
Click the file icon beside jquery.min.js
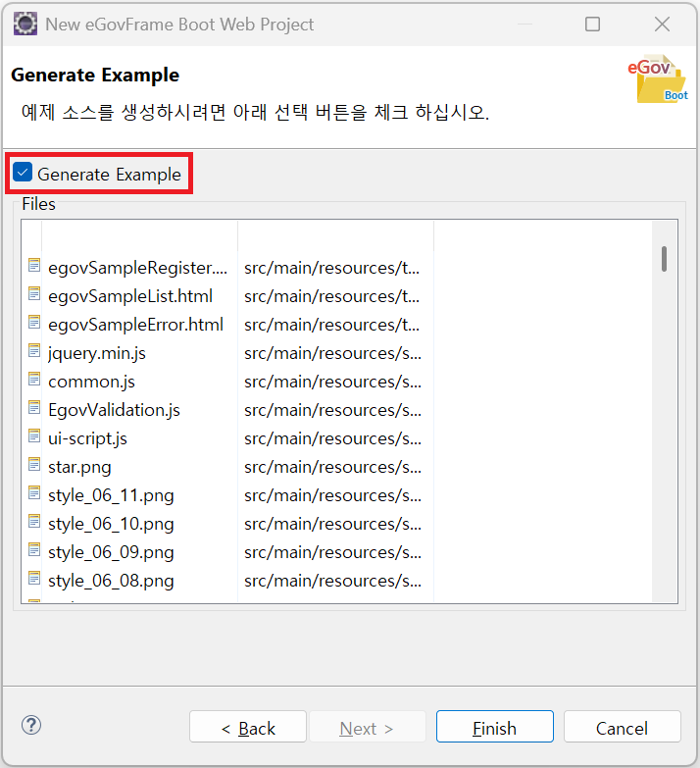tap(34, 350)
